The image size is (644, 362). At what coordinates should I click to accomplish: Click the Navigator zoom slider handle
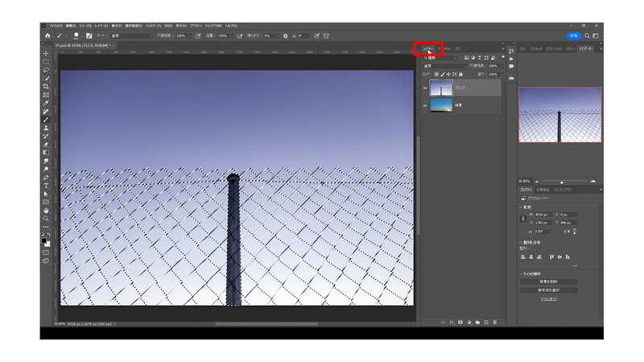pos(561,182)
